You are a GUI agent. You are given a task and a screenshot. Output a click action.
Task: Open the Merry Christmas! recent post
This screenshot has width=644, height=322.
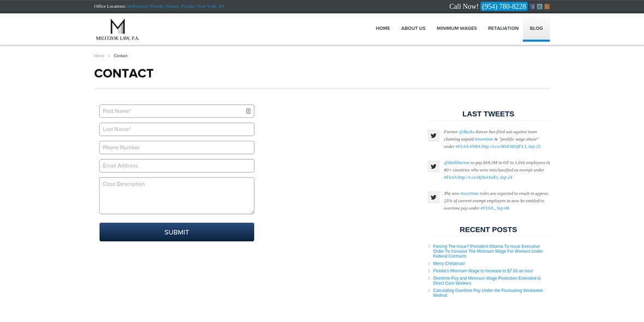point(449,264)
